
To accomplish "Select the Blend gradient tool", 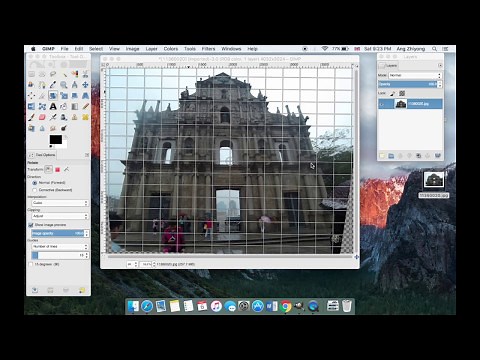I will (x=75, y=106).
